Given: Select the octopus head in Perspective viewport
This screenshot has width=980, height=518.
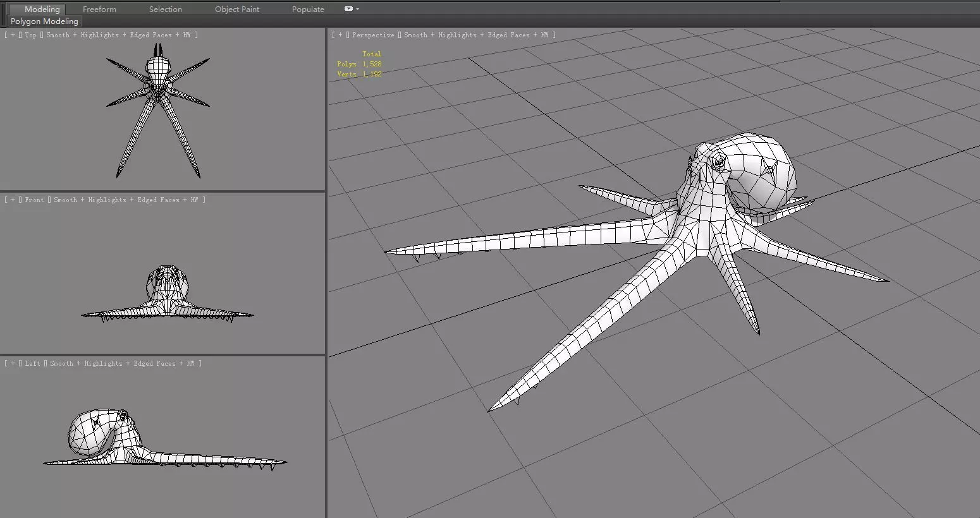Looking at the screenshot, I should tap(752, 171).
